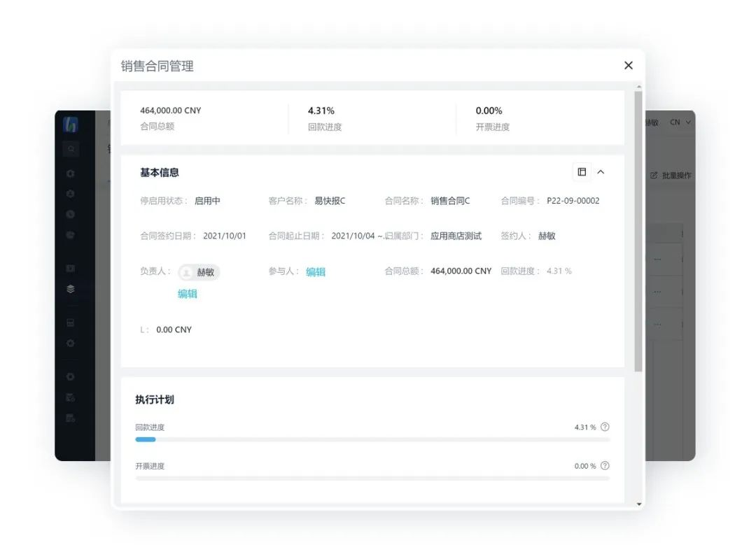Close the 销售合同管理 dialog
The image size is (756, 552).
628,65
